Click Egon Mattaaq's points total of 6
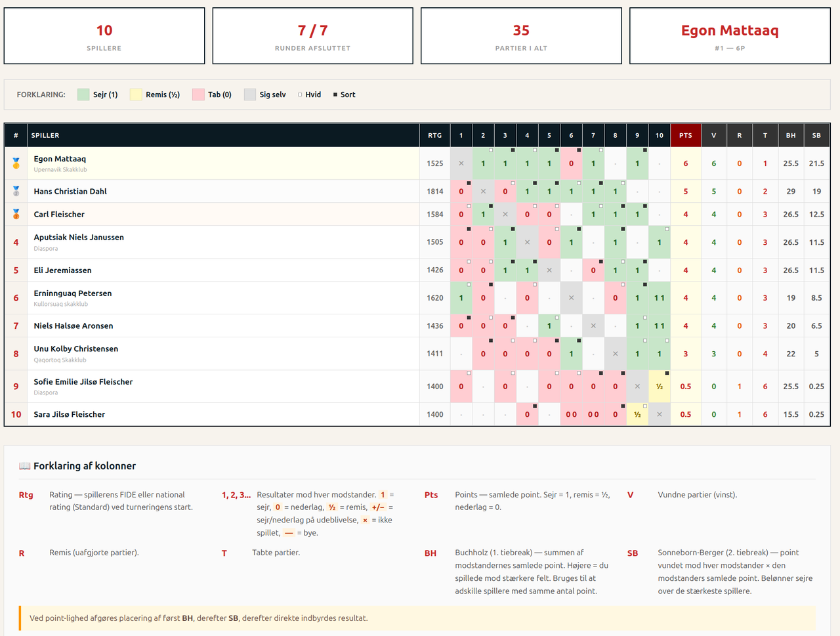This screenshot has width=840, height=636. tap(686, 163)
